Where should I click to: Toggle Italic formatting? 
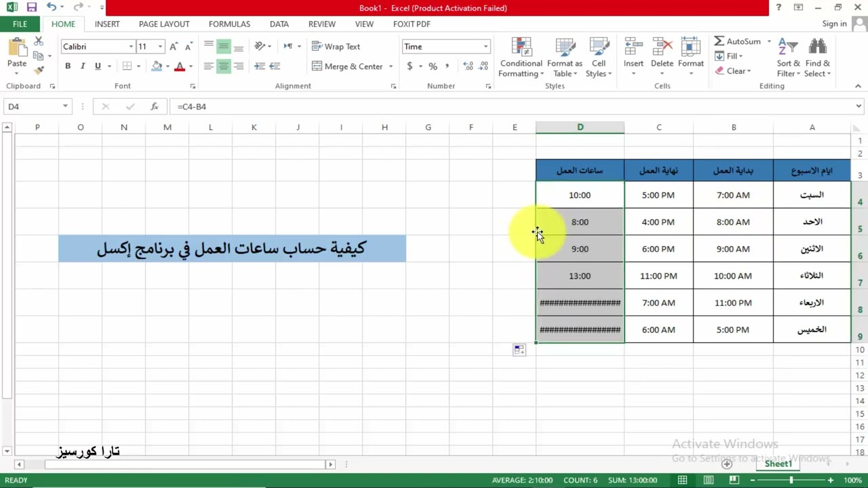click(83, 66)
